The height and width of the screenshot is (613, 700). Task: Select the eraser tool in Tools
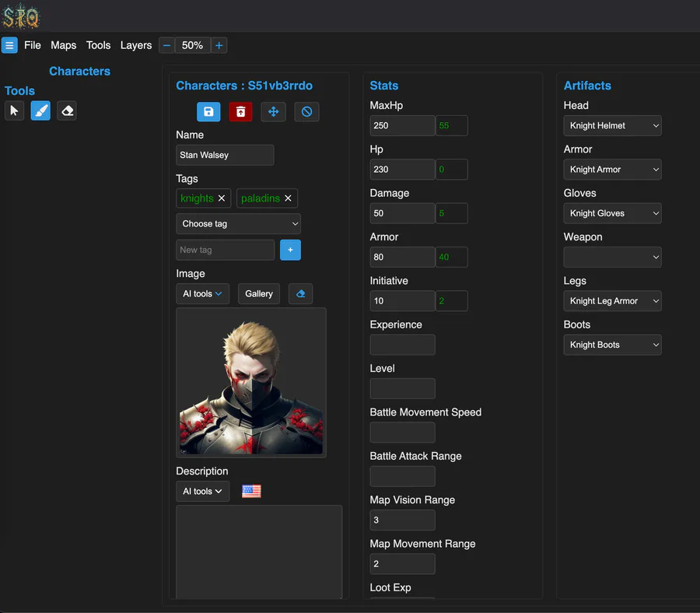click(x=67, y=110)
